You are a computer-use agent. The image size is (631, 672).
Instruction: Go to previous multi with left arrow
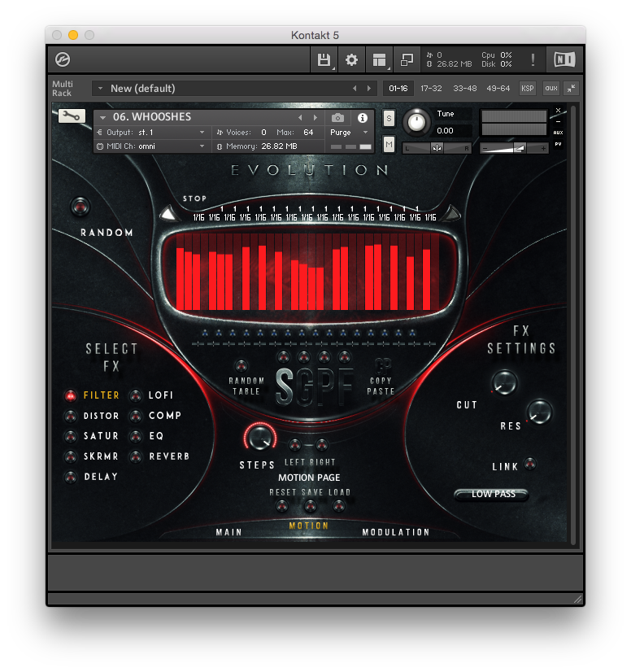[x=355, y=89]
